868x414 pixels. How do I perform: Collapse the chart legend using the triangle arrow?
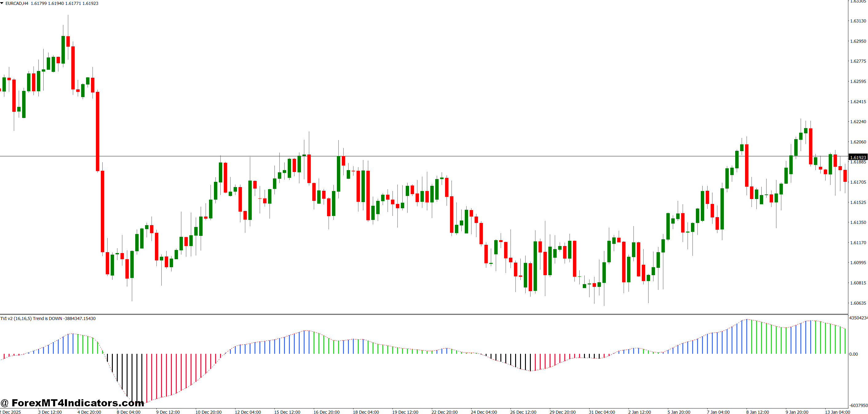[3, 3]
